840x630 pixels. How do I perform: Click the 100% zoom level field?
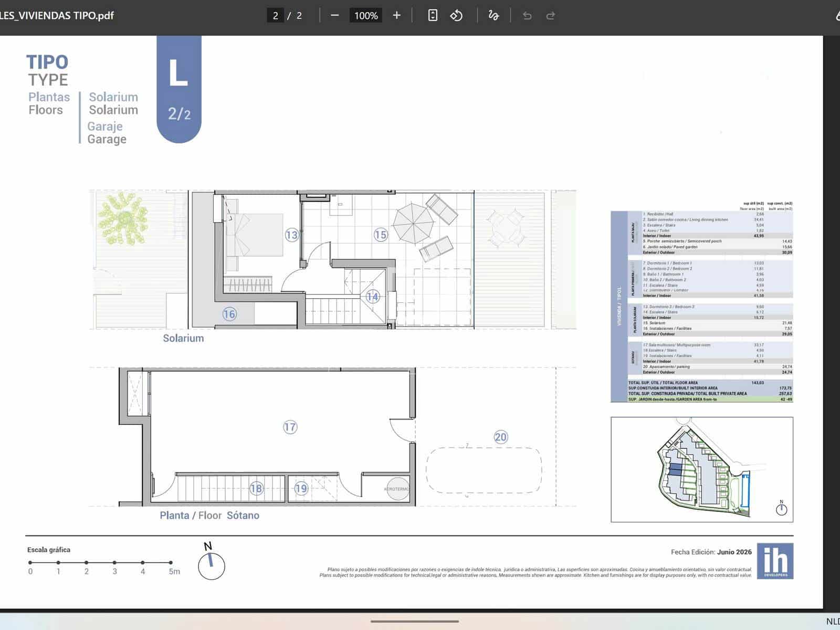click(366, 16)
